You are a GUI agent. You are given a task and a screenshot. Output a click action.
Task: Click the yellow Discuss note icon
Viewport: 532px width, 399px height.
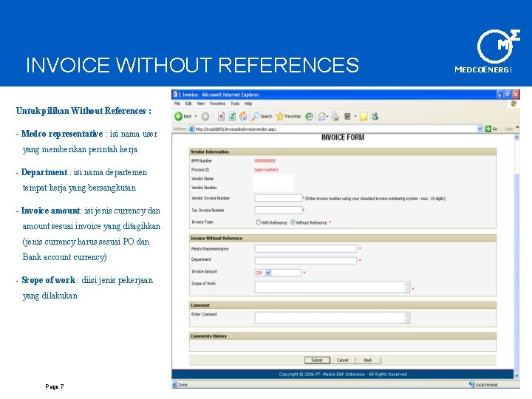[x=364, y=117]
